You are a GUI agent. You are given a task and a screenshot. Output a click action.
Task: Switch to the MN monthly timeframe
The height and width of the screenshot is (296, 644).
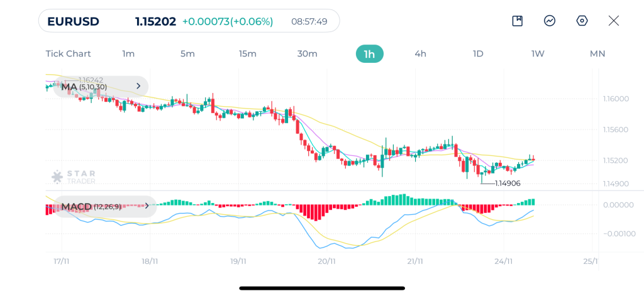(x=597, y=53)
